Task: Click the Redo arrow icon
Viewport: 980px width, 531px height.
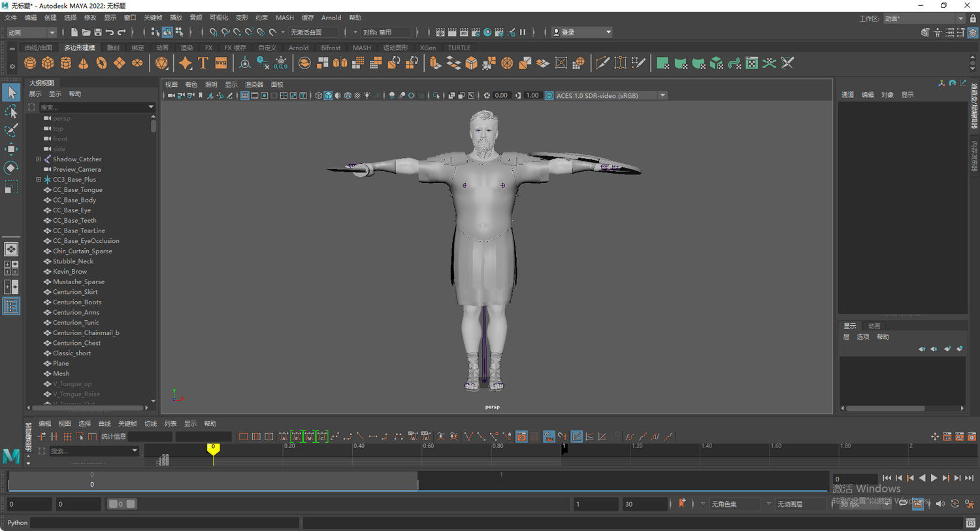Action: [x=122, y=32]
